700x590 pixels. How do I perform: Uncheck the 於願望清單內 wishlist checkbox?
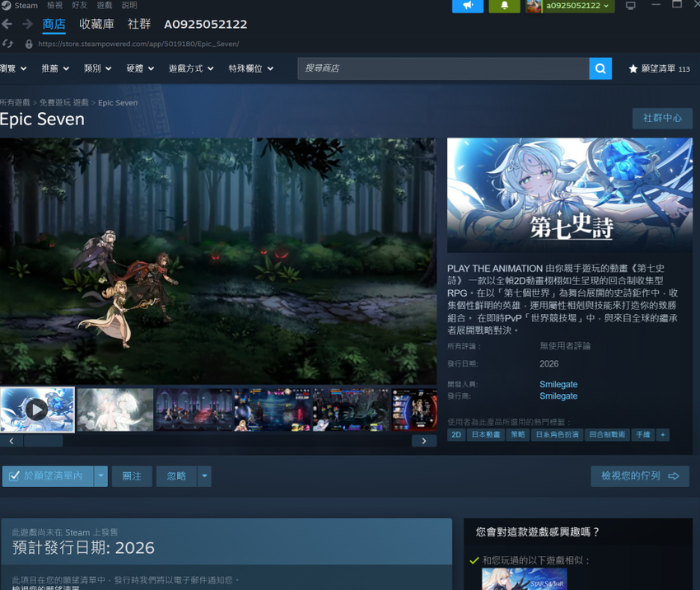[x=48, y=476]
